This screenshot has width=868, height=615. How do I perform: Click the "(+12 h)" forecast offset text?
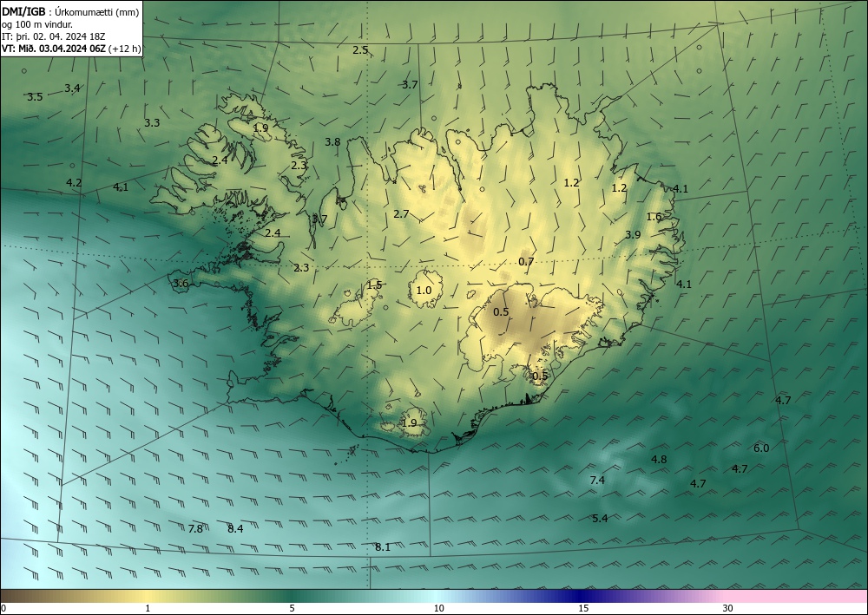click(x=124, y=49)
